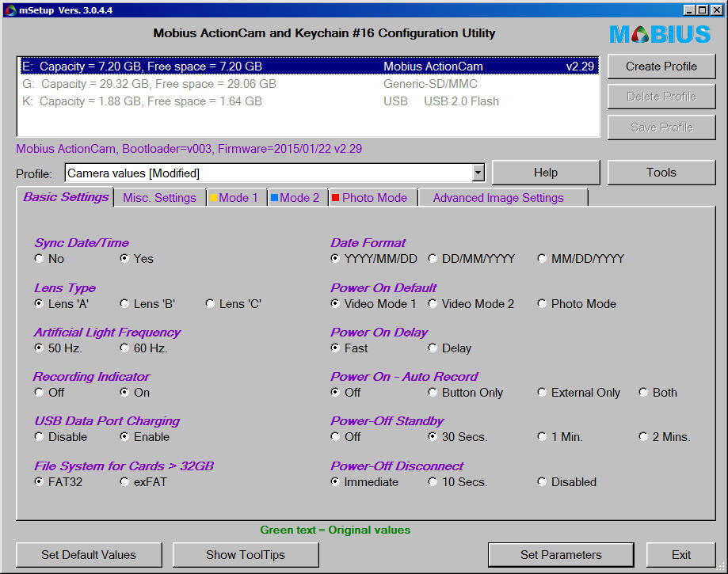Open the Basic Settings tab
728x574 pixels.
66,197
